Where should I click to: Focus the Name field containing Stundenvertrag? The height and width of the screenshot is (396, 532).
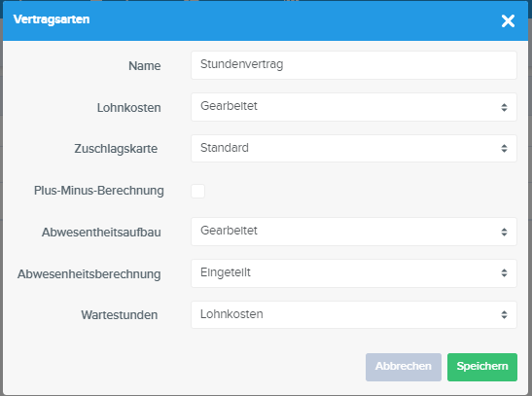pos(354,65)
